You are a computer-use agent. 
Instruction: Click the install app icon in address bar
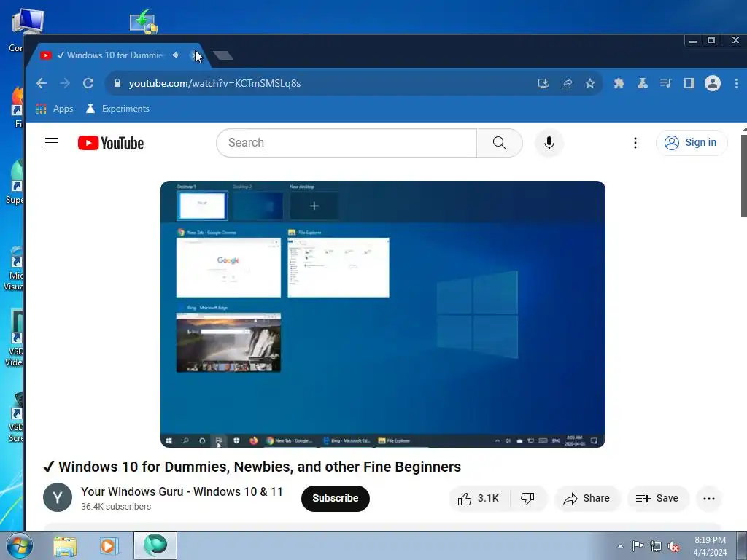click(x=543, y=83)
